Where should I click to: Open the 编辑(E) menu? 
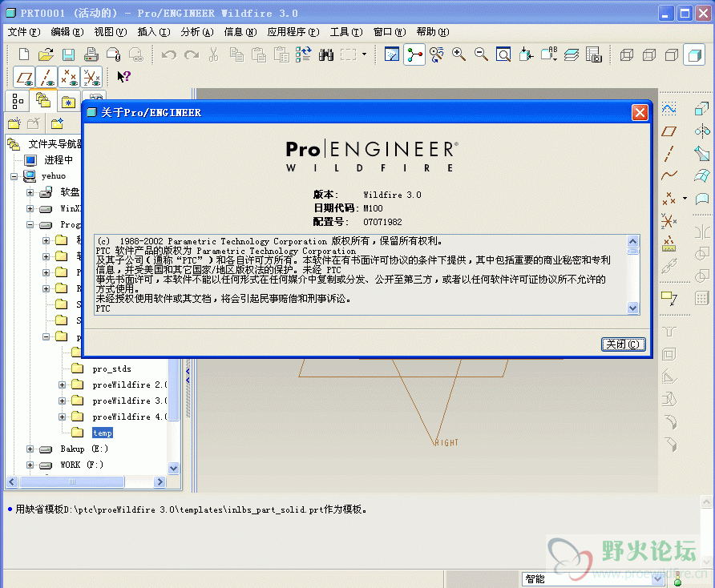[x=67, y=32]
